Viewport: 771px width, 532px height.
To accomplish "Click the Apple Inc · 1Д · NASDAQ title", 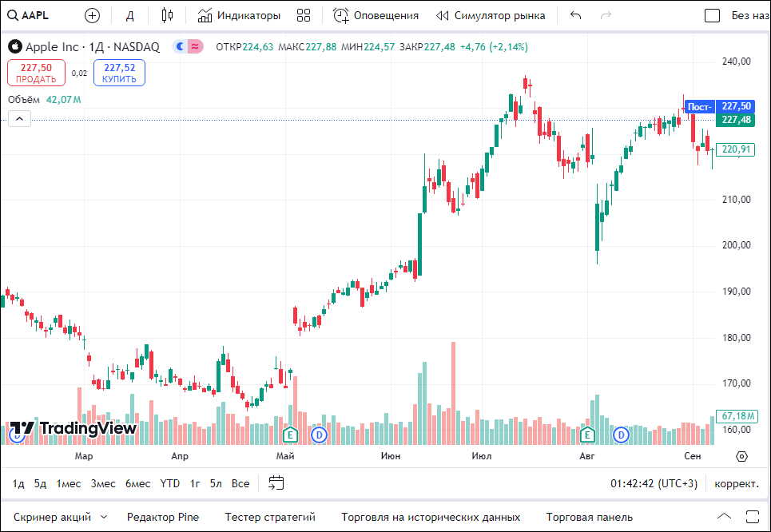I will click(93, 46).
